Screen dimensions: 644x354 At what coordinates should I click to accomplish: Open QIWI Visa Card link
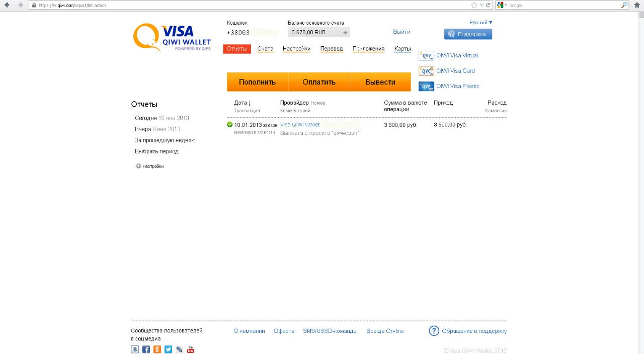click(x=455, y=71)
